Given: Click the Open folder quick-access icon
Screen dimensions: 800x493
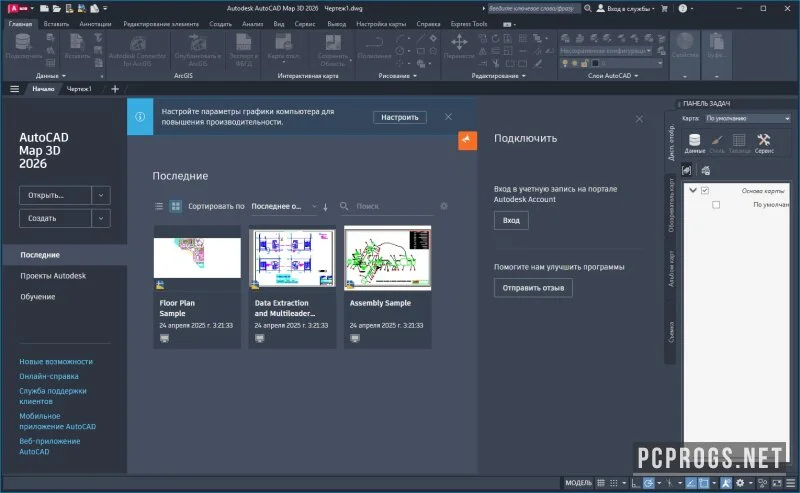Looking at the screenshot, I should [57, 8].
